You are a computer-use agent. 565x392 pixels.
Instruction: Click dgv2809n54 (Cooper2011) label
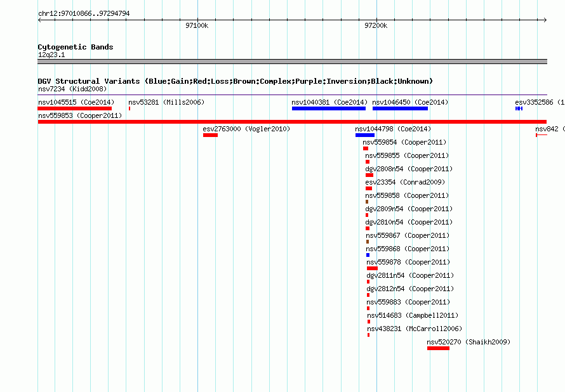coord(409,209)
